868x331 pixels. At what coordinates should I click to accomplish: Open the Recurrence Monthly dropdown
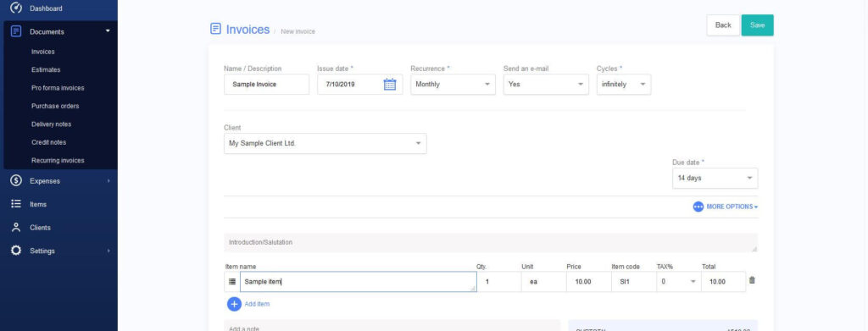click(453, 85)
